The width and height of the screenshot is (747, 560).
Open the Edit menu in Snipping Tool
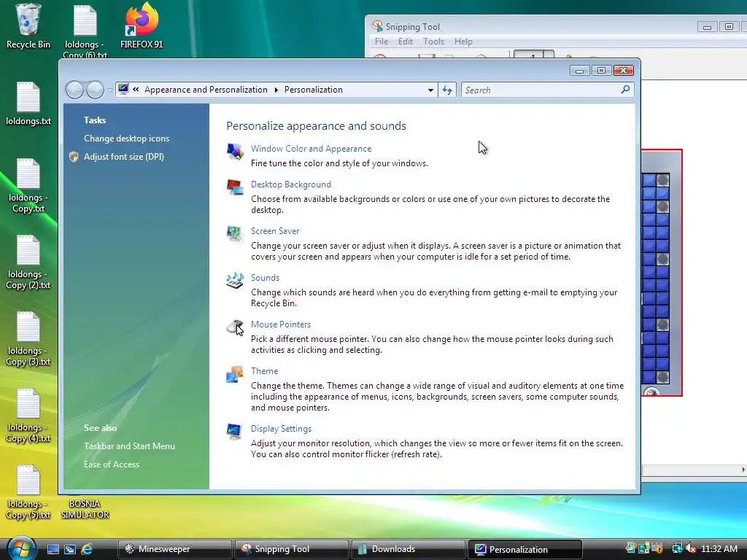tap(406, 42)
